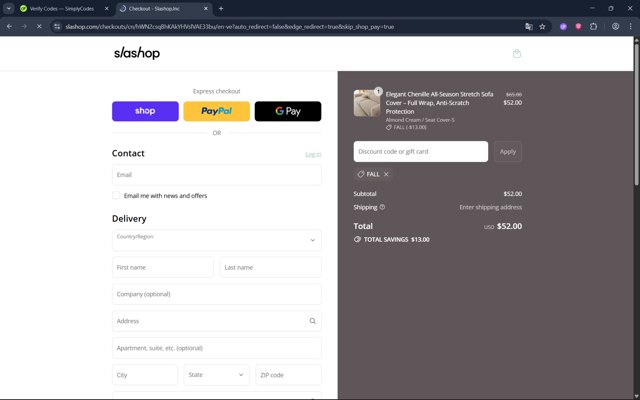640x400 pixels.
Task: Open the tab search dropdown arrow
Action: tap(8, 8)
